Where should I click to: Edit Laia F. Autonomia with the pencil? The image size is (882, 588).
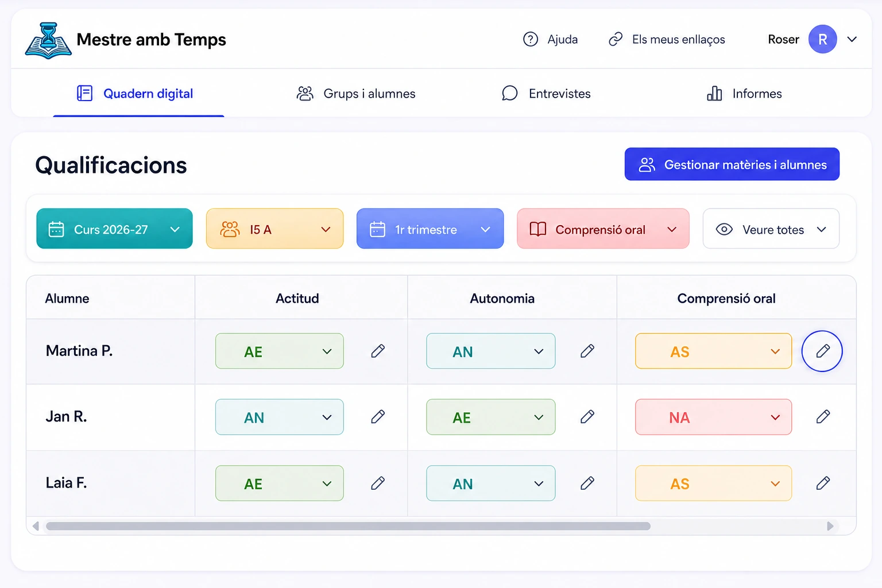click(587, 483)
